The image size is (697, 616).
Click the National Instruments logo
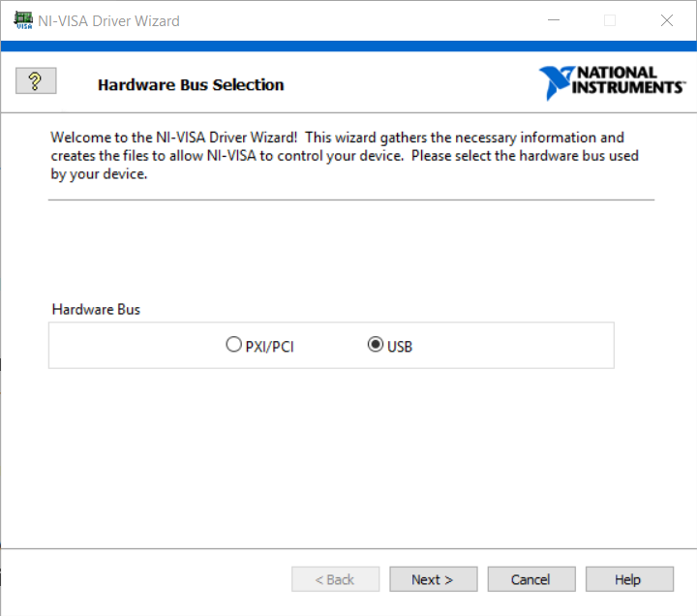(612, 82)
